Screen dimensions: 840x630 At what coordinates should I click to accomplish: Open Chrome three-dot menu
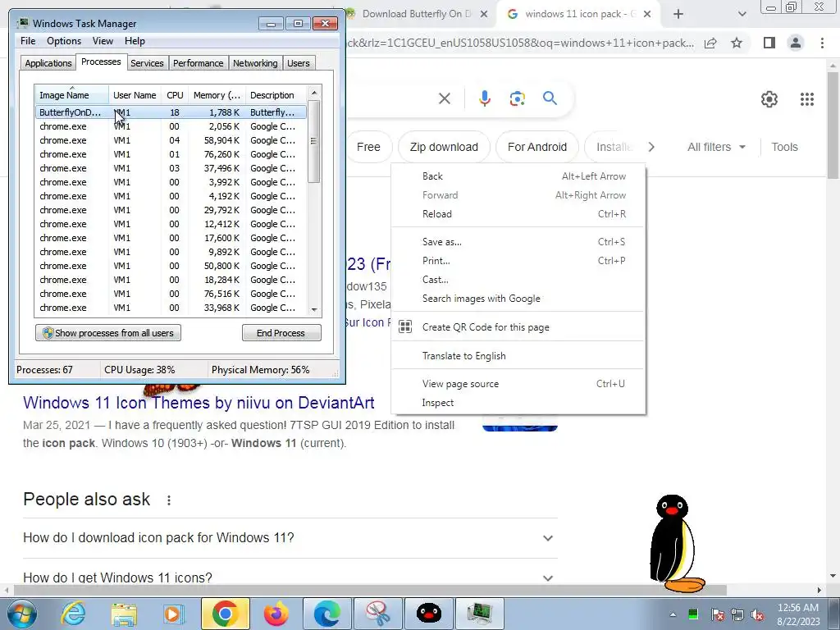click(822, 43)
